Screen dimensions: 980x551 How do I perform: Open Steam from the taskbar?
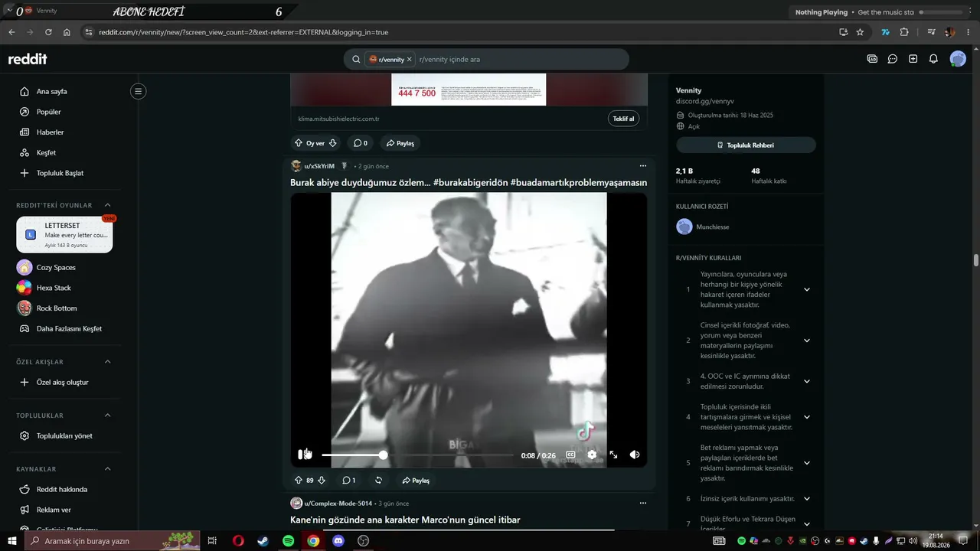pos(263,541)
